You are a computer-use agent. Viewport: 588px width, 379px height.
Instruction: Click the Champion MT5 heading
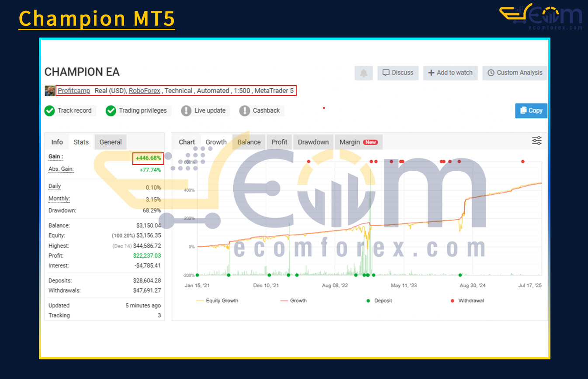[97, 18]
